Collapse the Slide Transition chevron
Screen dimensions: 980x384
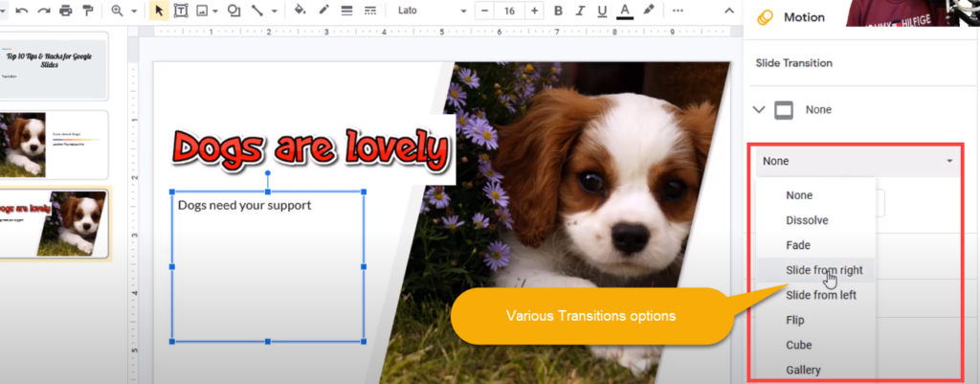[759, 110]
